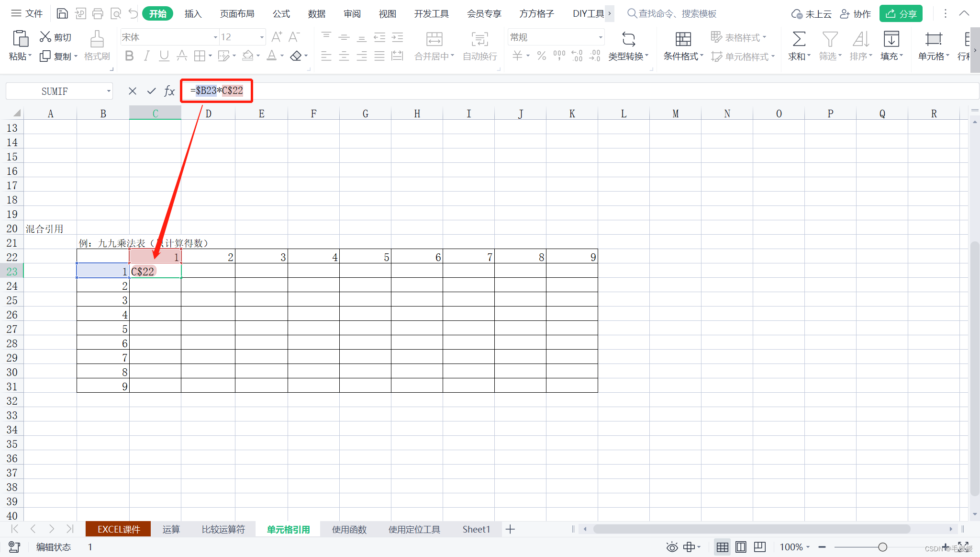Click the 查找命令 search box

[x=672, y=13]
